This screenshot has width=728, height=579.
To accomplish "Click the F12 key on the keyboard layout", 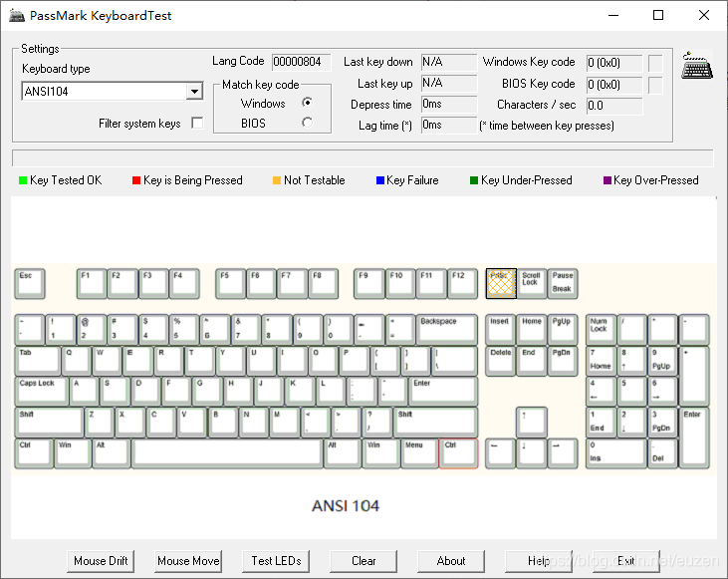I will pos(462,283).
